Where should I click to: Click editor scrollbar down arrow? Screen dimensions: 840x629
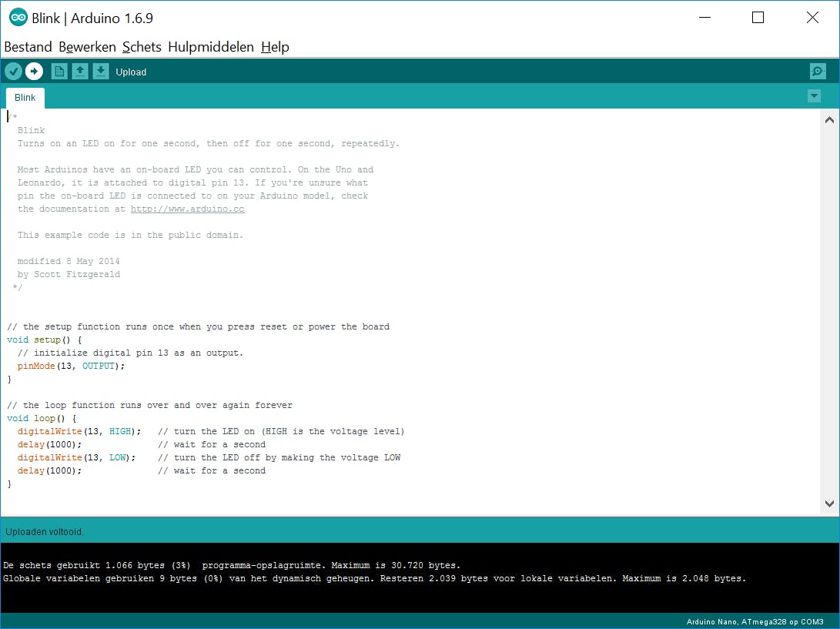pyautogui.click(x=829, y=504)
